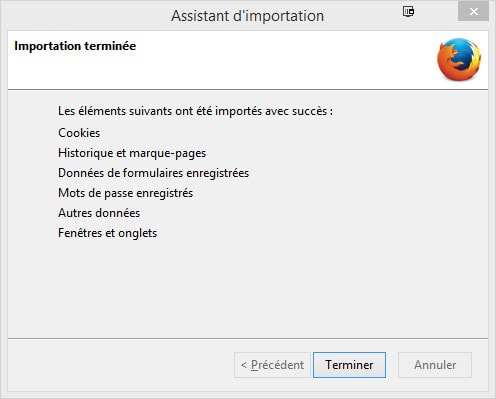Click the small screen icon in title bar
Viewport: 496px width, 399px height.
pos(408,12)
